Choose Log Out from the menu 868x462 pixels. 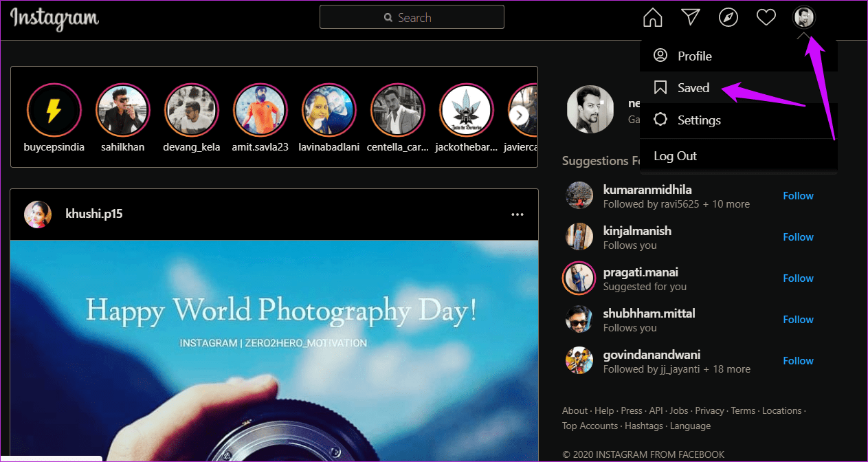[x=739, y=156]
